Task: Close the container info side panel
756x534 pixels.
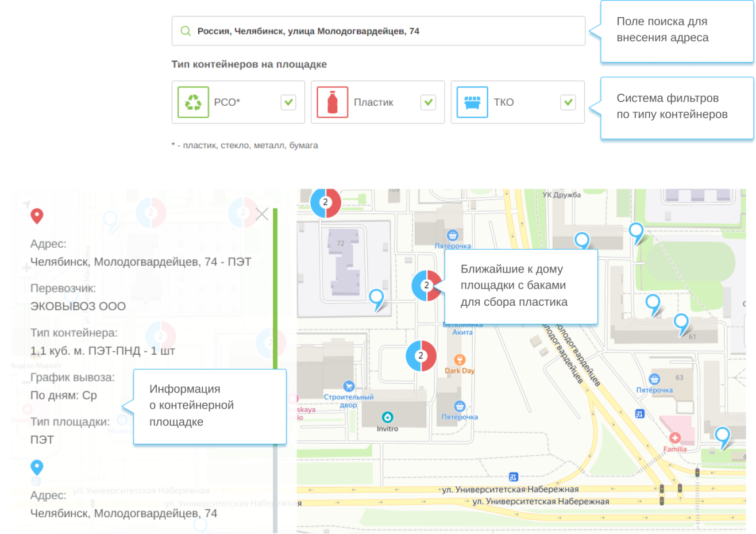Action: pyautogui.click(x=262, y=214)
